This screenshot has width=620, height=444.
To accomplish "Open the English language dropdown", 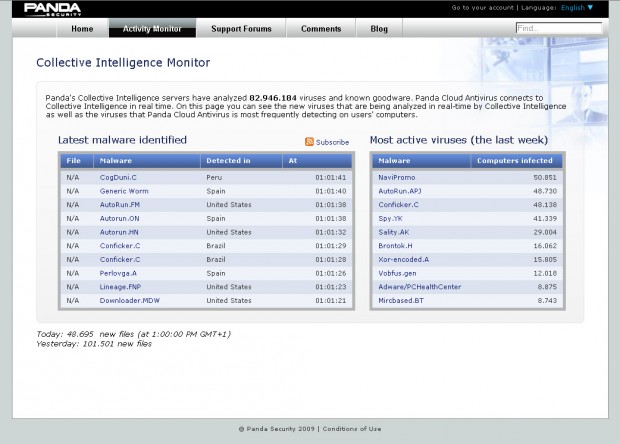I will [x=577, y=8].
